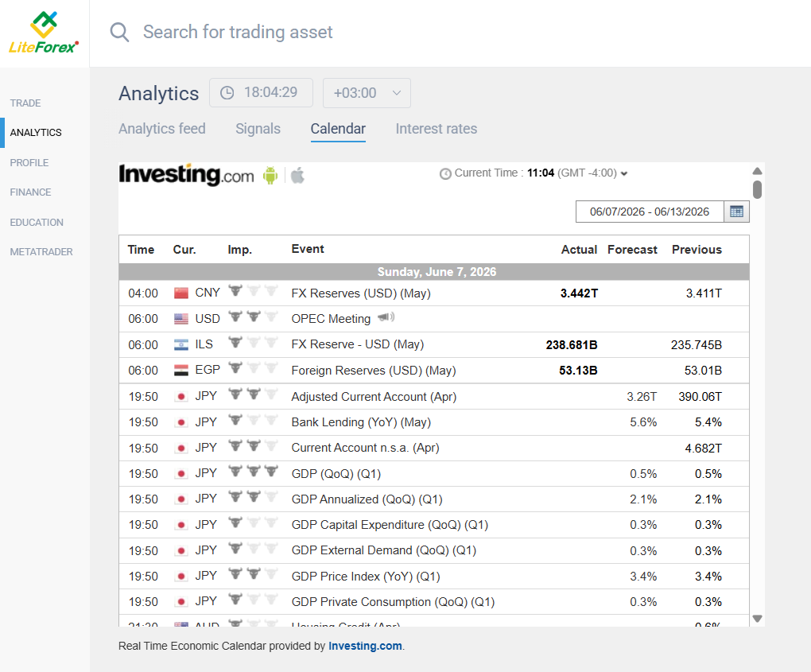Go to FINANCE in the sidebar
This screenshot has width=811, height=672.
(30, 192)
